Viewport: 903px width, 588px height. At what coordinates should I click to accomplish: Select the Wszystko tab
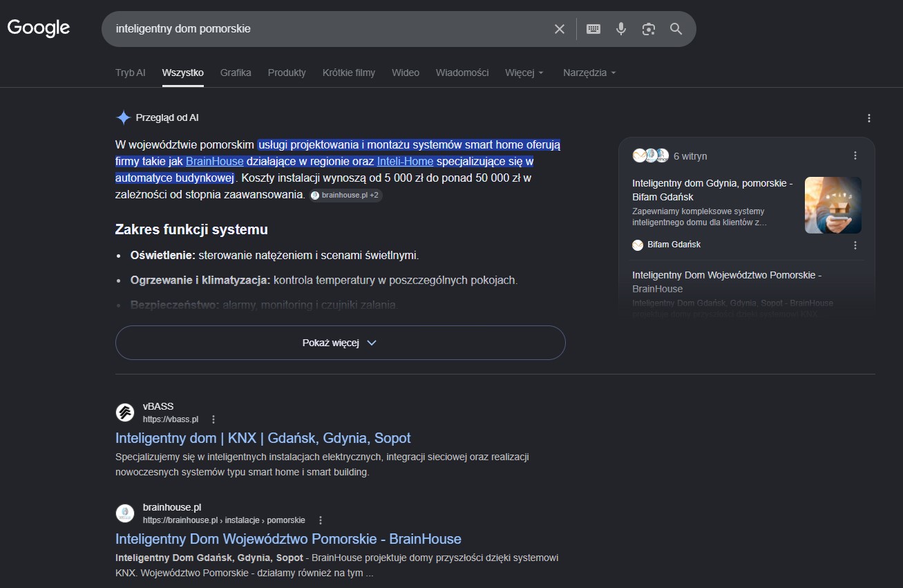tap(183, 73)
